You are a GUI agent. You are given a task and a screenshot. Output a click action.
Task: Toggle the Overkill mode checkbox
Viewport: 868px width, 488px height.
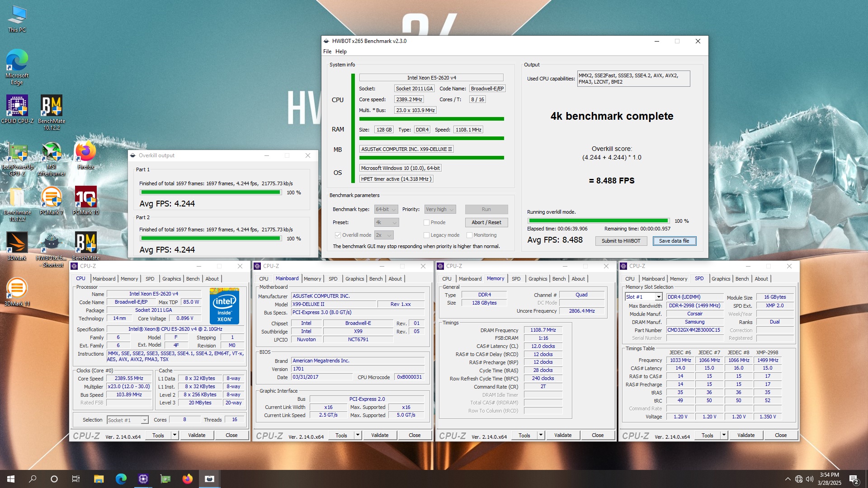[338, 235]
